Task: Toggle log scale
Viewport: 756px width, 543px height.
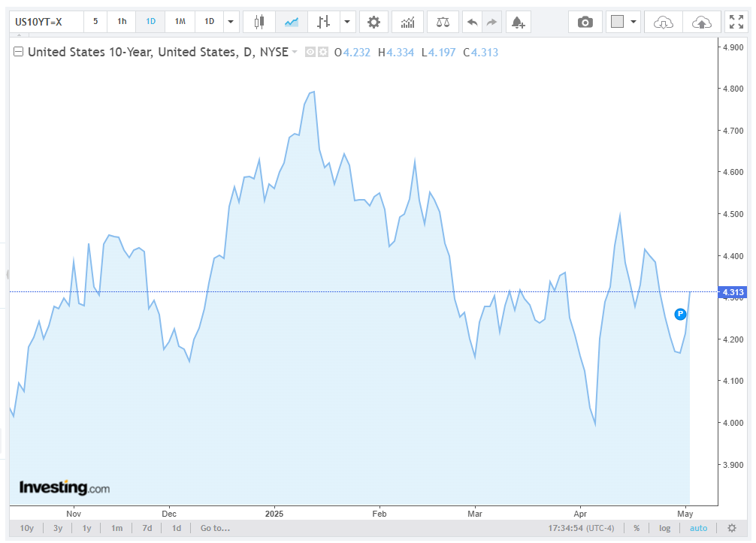Action: pos(665,528)
